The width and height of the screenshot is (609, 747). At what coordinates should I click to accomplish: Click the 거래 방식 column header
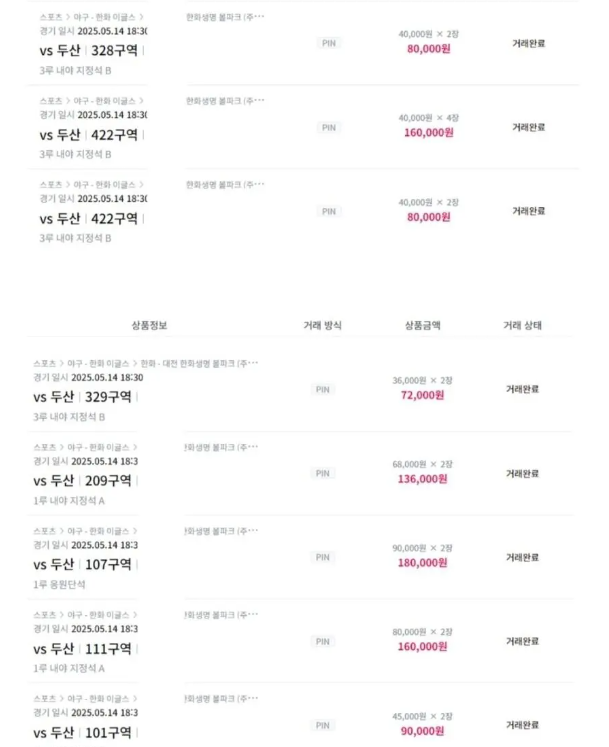click(323, 325)
